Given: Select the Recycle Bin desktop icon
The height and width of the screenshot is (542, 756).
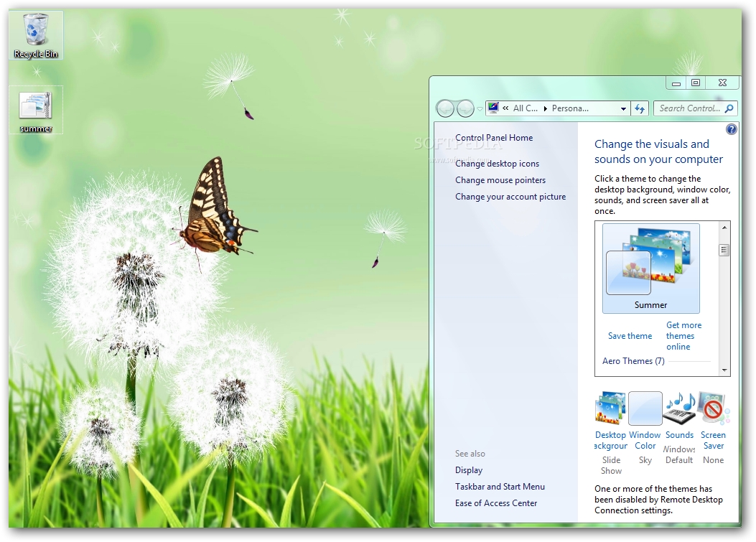Looking at the screenshot, I should point(36,36).
